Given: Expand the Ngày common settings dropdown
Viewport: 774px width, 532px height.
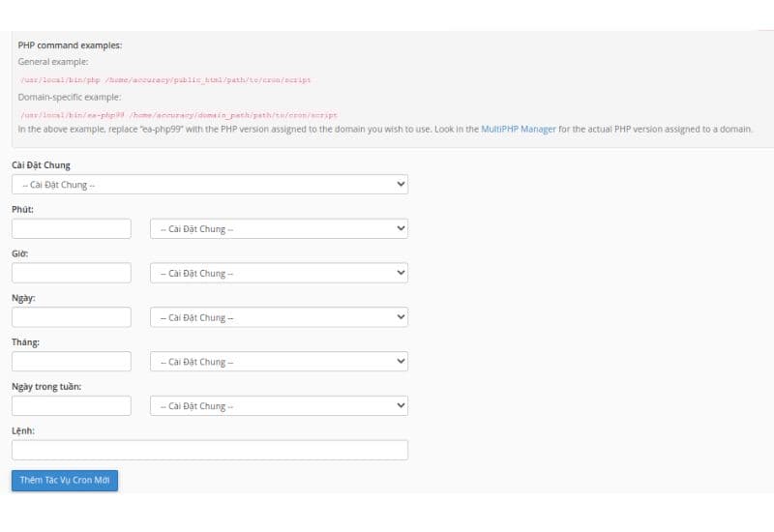Looking at the screenshot, I should click(279, 317).
